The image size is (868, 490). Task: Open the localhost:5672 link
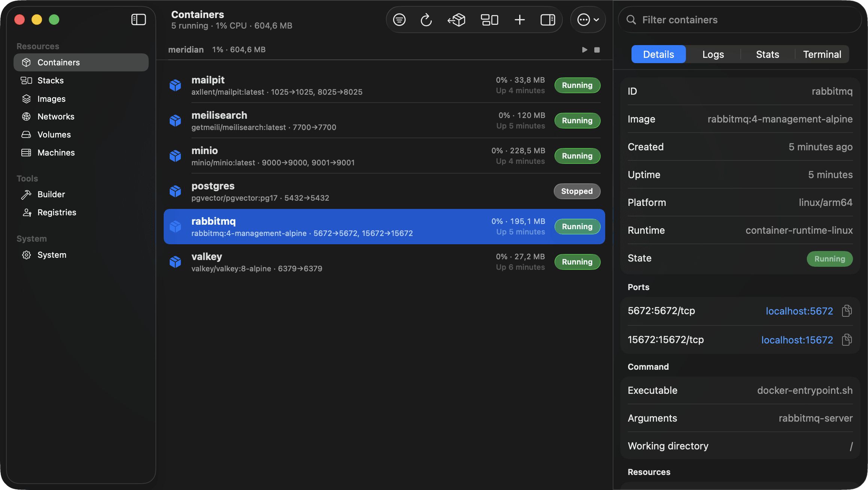click(x=799, y=311)
